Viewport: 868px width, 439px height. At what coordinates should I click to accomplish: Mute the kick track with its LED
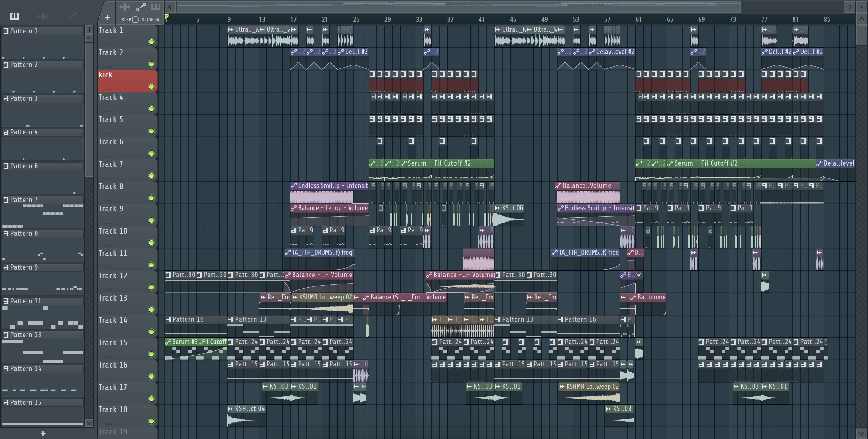point(151,86)
